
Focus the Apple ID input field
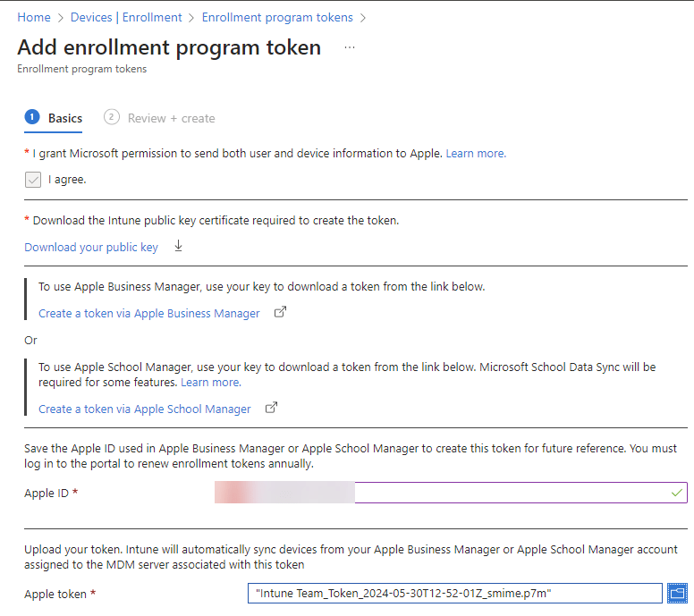(x=451, y=493)
